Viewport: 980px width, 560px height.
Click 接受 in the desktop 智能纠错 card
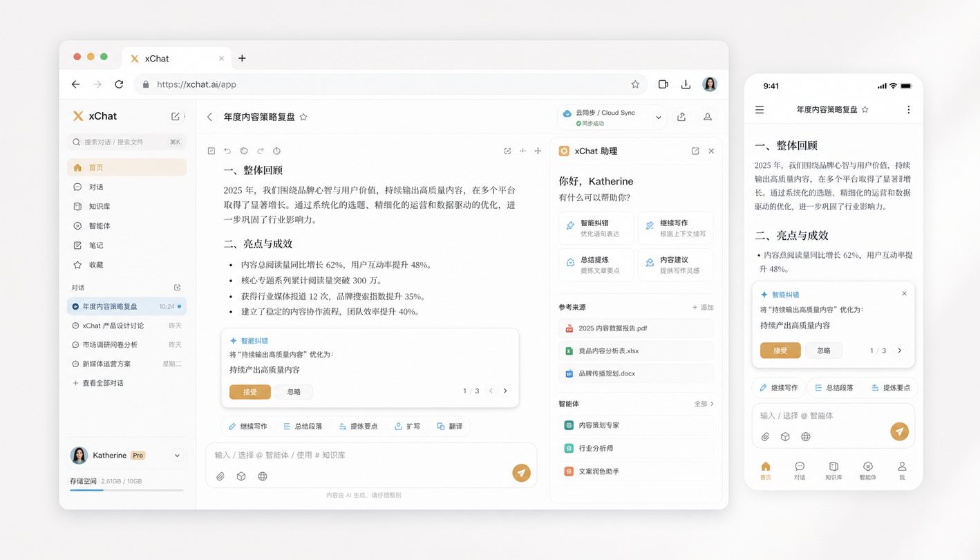point(250,392)
